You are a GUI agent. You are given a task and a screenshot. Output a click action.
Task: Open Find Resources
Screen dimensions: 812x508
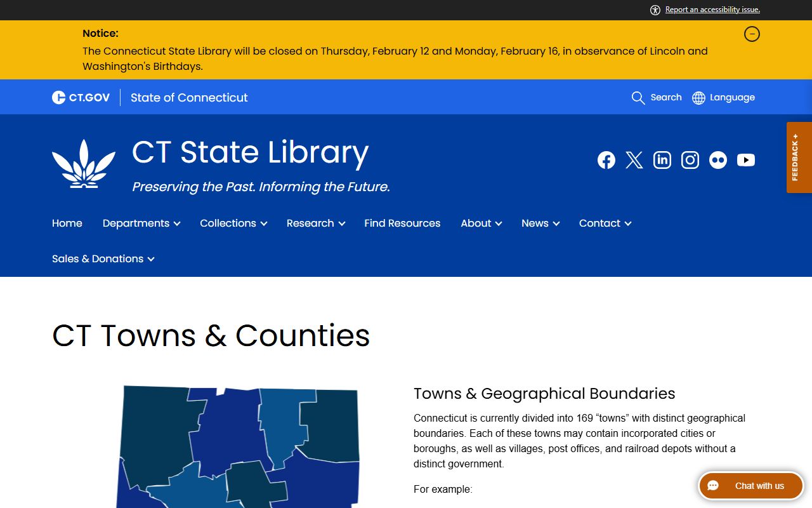pyautogui.click(x=402, y=224)
